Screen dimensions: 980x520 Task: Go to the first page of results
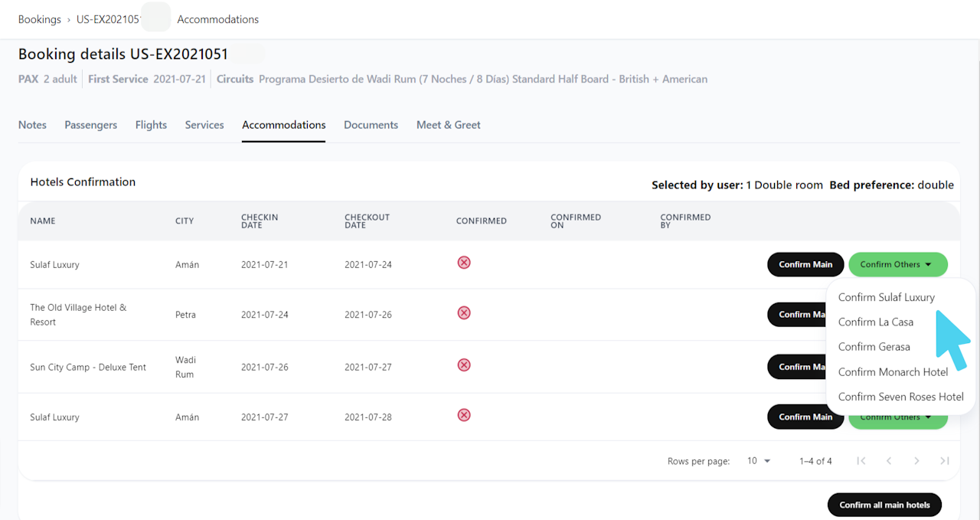click(861, 461)
